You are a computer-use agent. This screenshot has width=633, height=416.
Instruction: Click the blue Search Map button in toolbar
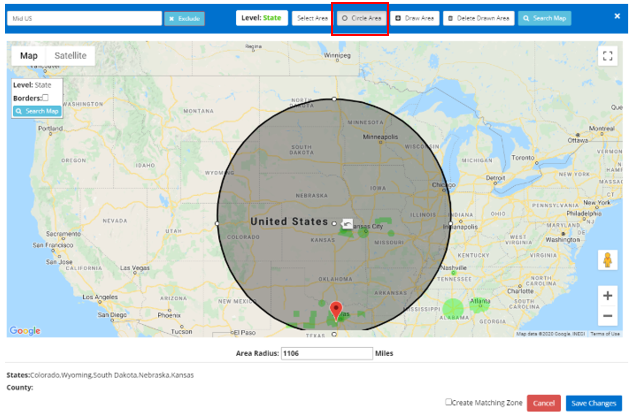point(545,18)
